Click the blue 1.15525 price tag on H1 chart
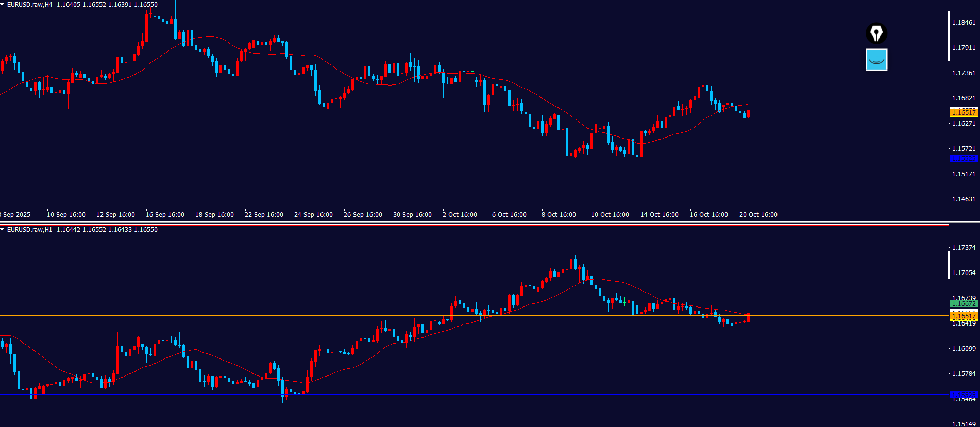Screen dimensions: 980x427 coord(963,395)
